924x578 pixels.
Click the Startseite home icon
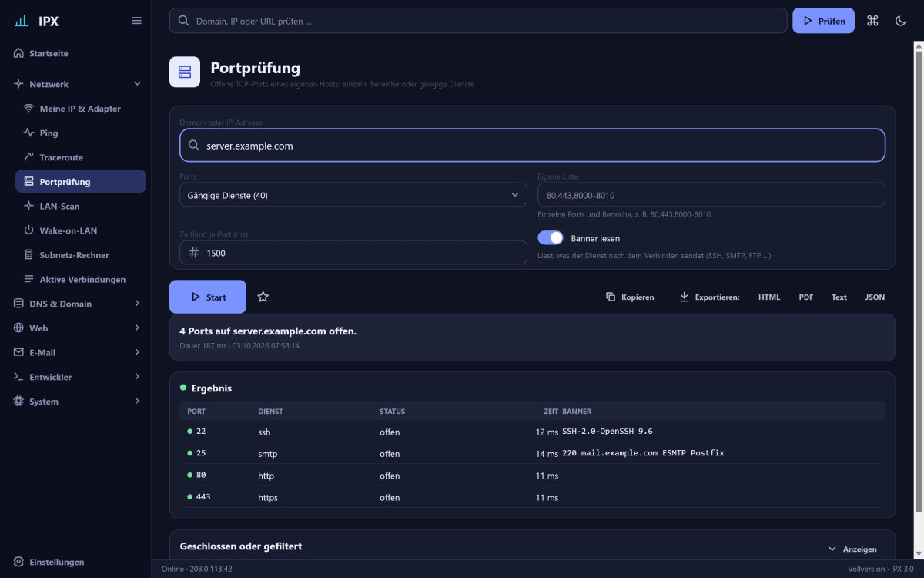[x=18, y=53]
